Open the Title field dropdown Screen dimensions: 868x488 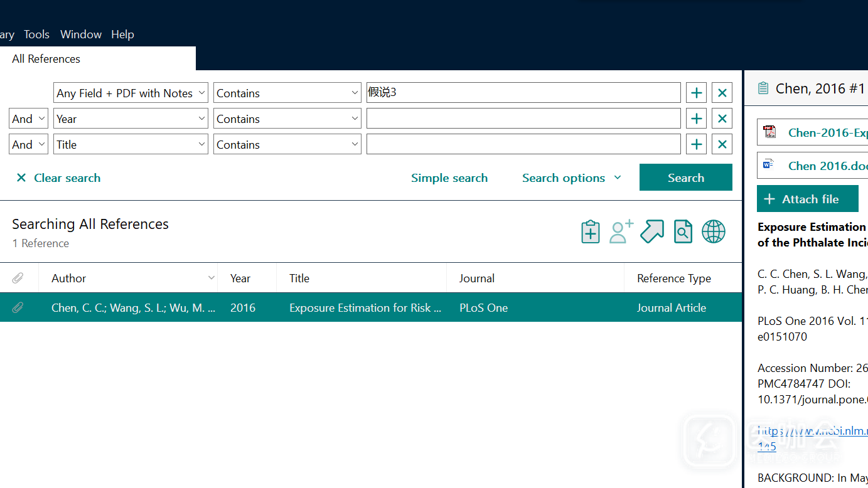[131, 144]
